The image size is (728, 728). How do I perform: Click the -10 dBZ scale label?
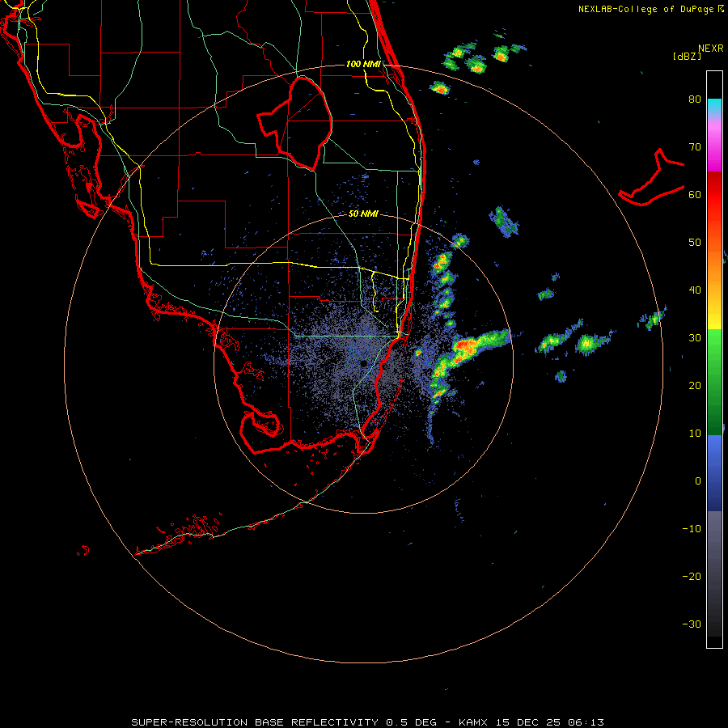[692, 529]
